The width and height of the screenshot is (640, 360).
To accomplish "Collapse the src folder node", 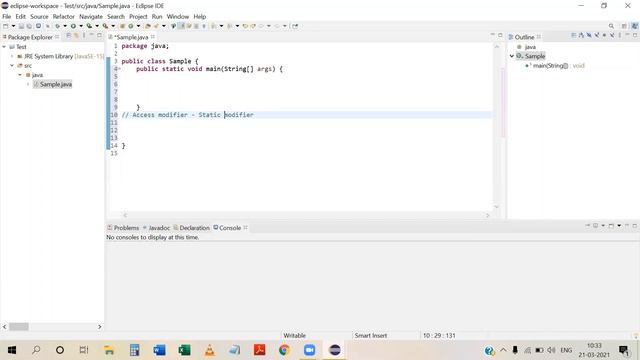I will coord(12,65).
